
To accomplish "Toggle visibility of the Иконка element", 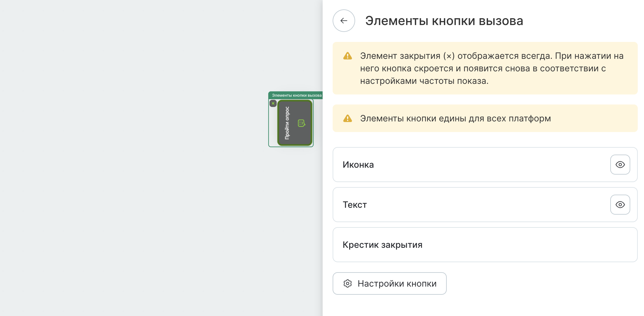I will coord(620,165).
